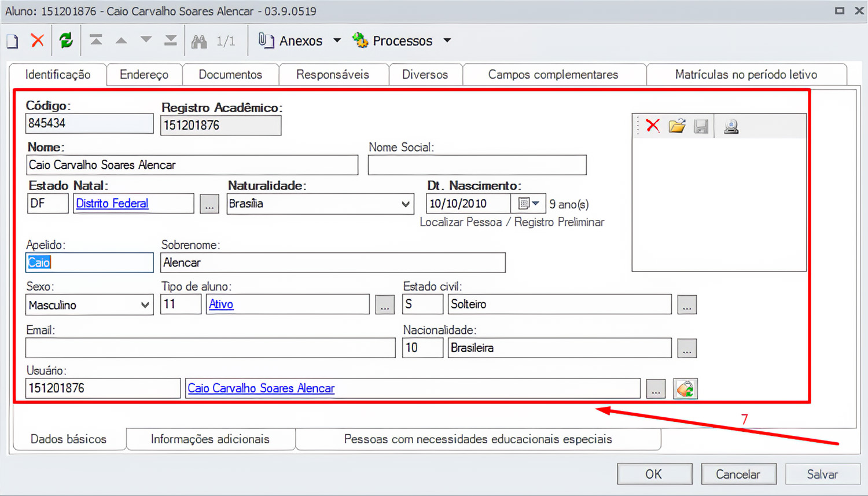Switch to the Endereço tab
The width and height of the screenshot is (868, 496).
(x=144, y=75)
